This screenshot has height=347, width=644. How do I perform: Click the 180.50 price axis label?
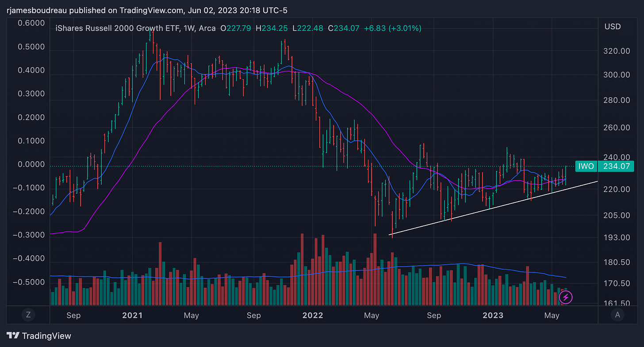tap(617, 263)
